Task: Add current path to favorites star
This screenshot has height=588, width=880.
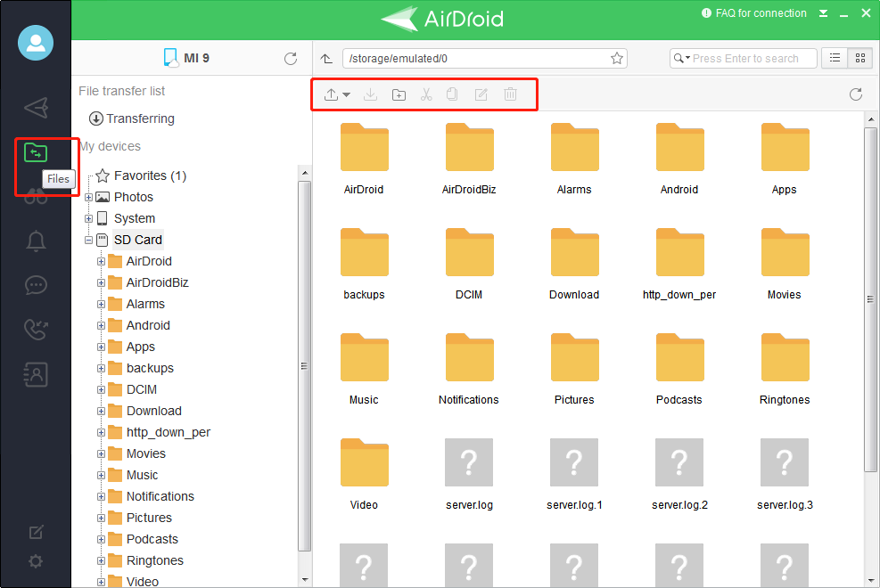Action: 616,59
